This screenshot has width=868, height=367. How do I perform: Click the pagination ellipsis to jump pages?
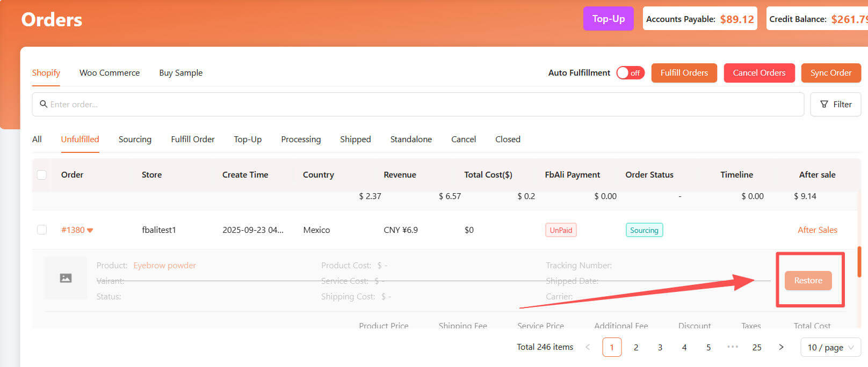pyautogui.click(x=732, y=347)
